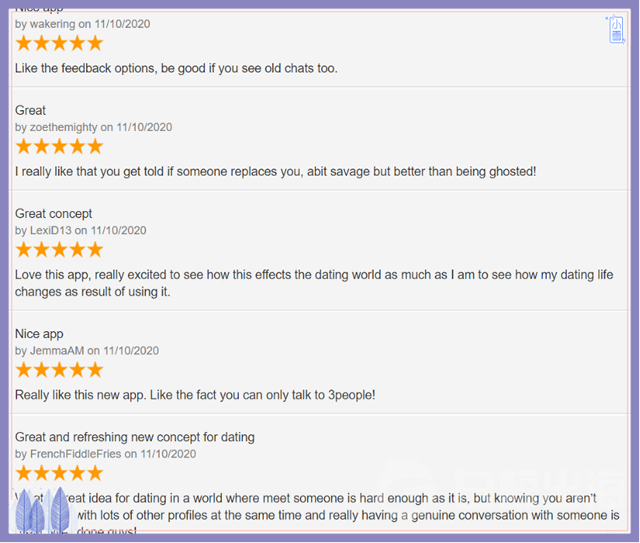Image resolution: width=640 pixels, height=543 pixels.
Task: Click the document icon in top-right corner
Action: click(616, 30)
